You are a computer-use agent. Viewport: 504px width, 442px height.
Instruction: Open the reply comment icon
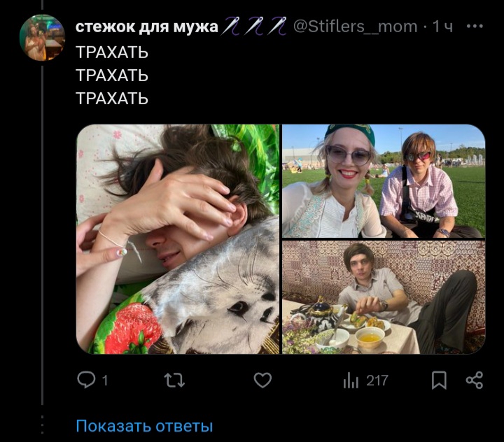coord(86,380)
